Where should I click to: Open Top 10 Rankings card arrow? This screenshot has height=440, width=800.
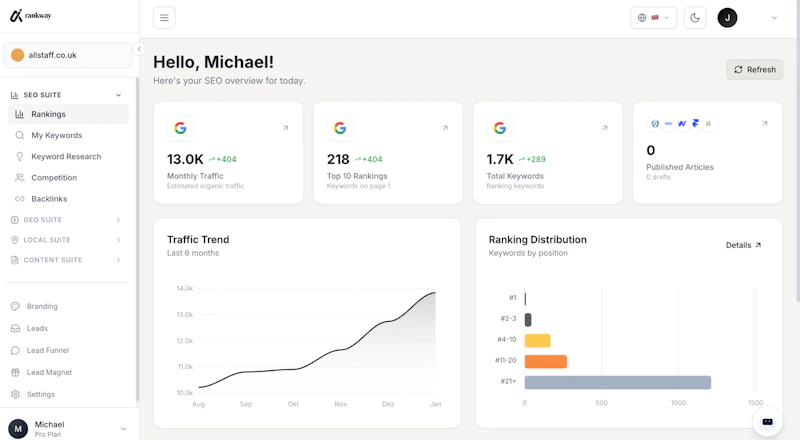[x=445, y=128]
